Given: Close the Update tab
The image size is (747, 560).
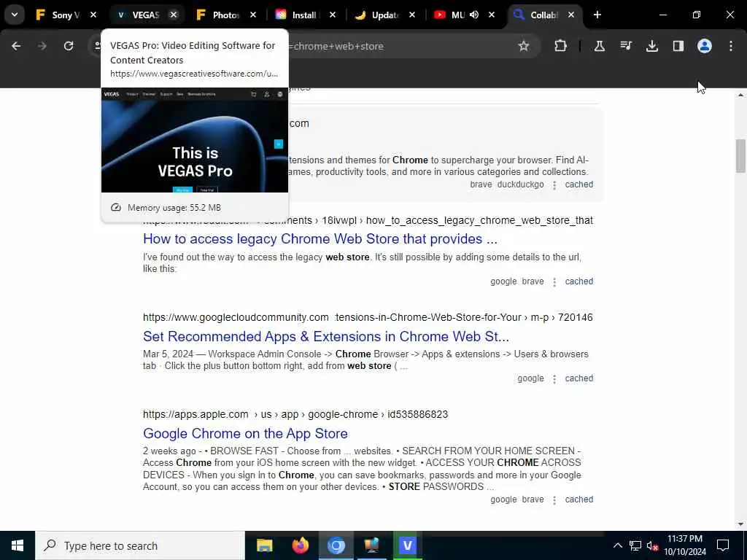Looking at the screenshot, I should point(412,15).
